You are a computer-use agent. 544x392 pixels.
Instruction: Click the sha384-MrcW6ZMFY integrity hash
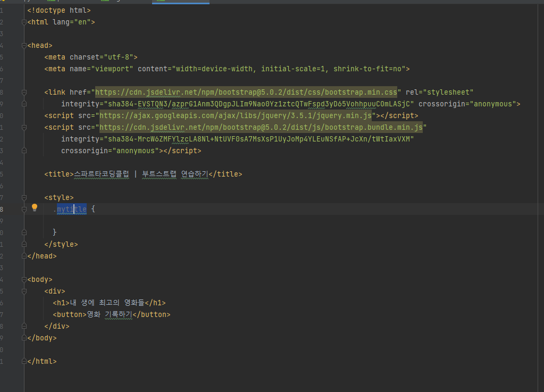pos(259,139)
